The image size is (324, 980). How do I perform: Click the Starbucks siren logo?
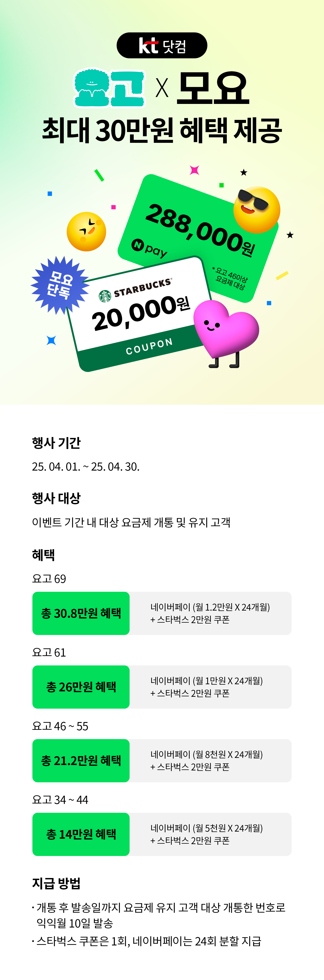pyautogui.click(x=105, y=296)
